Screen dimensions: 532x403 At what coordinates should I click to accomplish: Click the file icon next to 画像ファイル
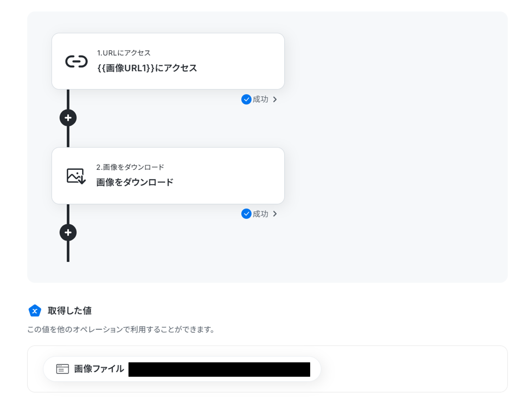click(x=62, y=369)
